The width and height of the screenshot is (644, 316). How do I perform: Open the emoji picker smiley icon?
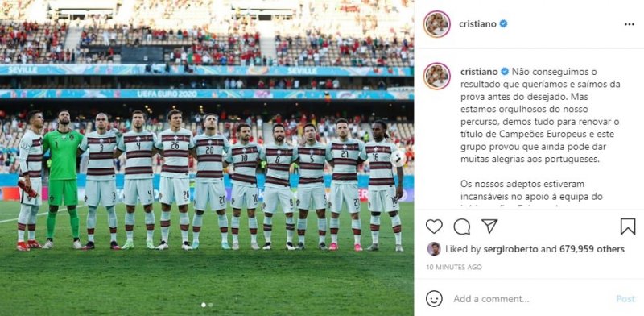click(434, 299)
